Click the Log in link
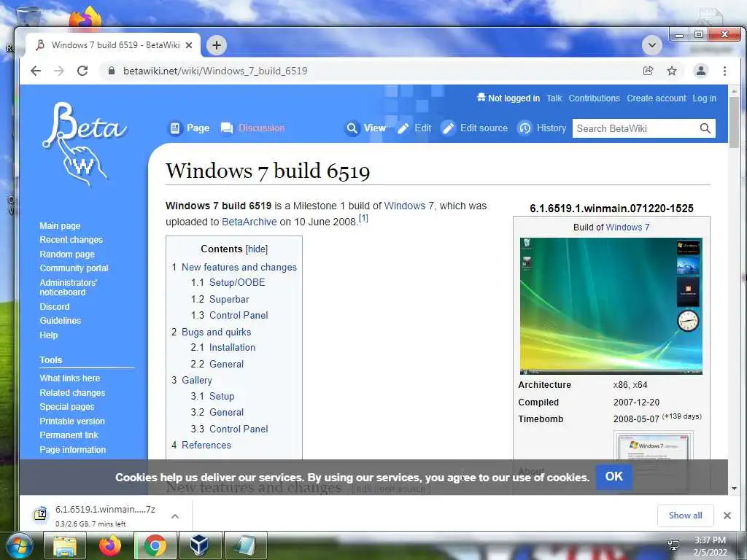The image size is (747, 560). pyautogui.click(x=704, y=98)
